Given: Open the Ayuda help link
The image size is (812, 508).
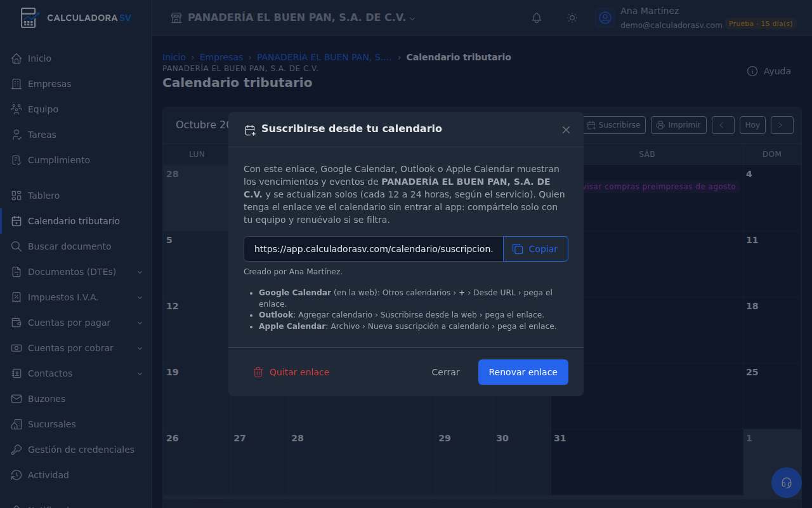Looking at the screenshot, I should click(x=769, y=71).
